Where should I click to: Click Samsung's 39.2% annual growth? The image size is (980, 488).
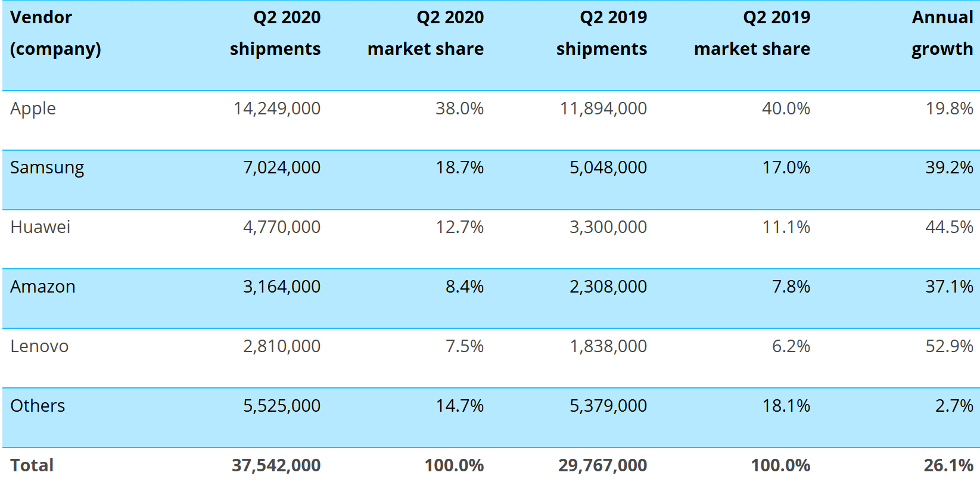(949, 167)
